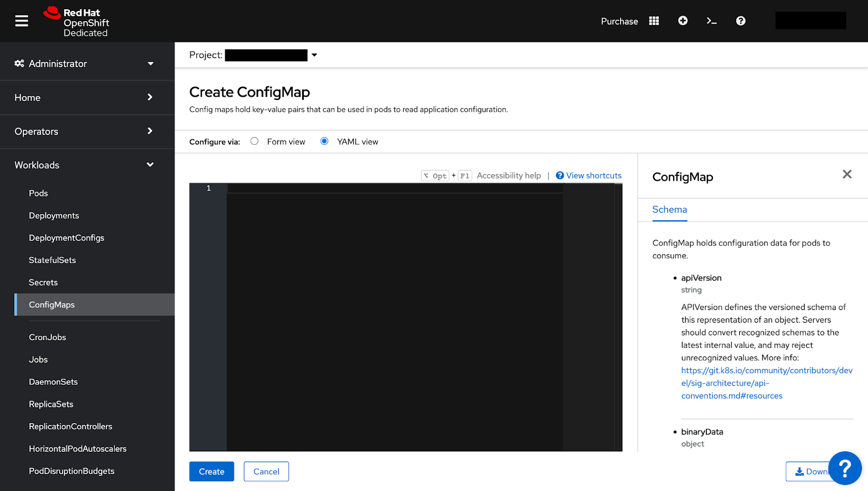Click the Administrator perspective gear icon
Image resolution: width=868 pixels, height=491 pixels.
(x=20, y=63)
